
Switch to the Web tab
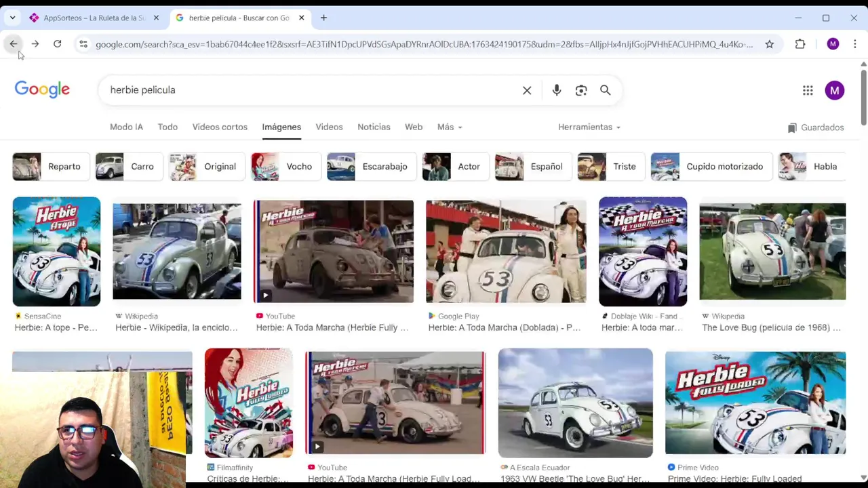(x=414, y=127)
